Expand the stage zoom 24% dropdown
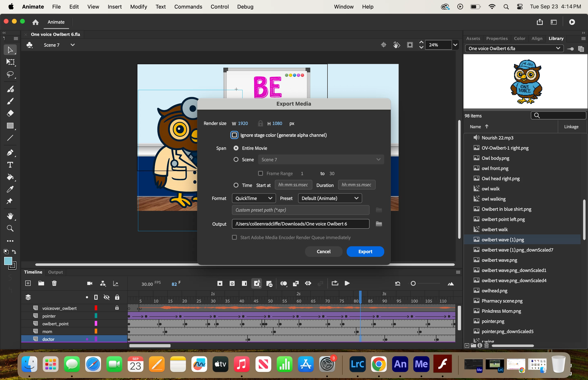This screenshot has width=588, height=380. 455,45
